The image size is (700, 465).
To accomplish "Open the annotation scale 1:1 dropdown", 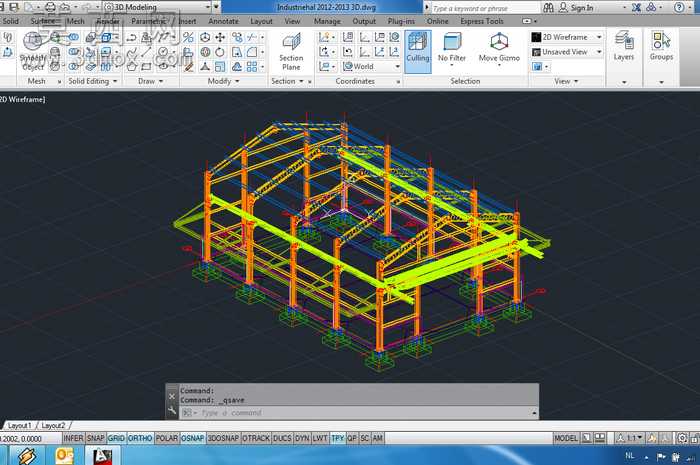I will [x=629, y=438].
